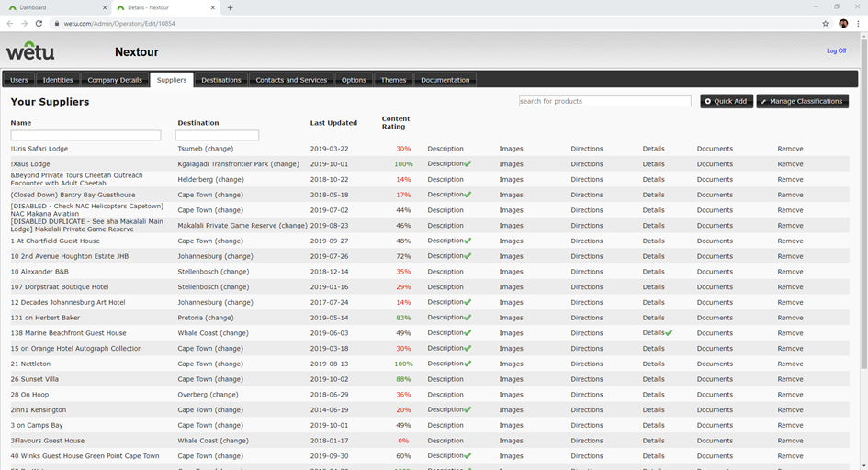Open Details for 12 Decades Johannesburg Art Hotel

(x=654, y=302)
